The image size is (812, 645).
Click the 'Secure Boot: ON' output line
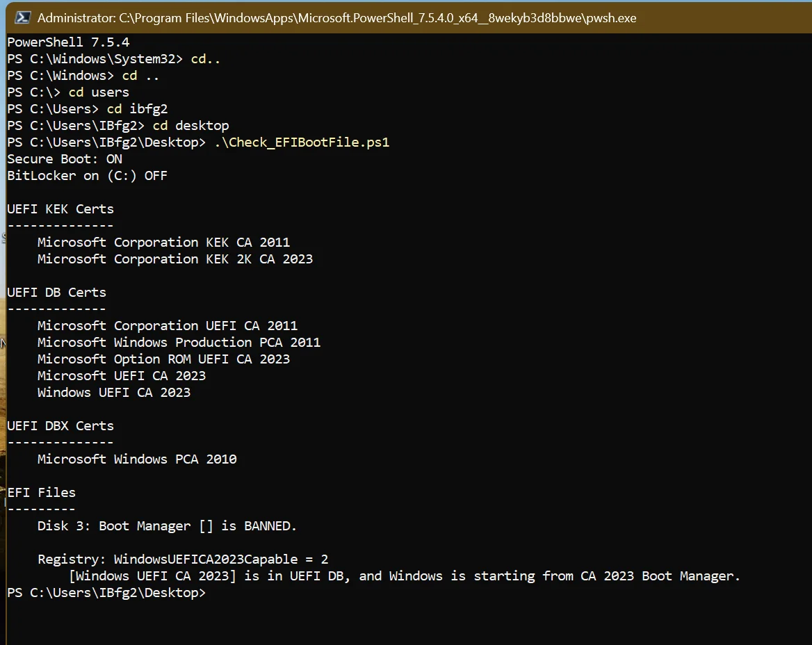(65, 159)
